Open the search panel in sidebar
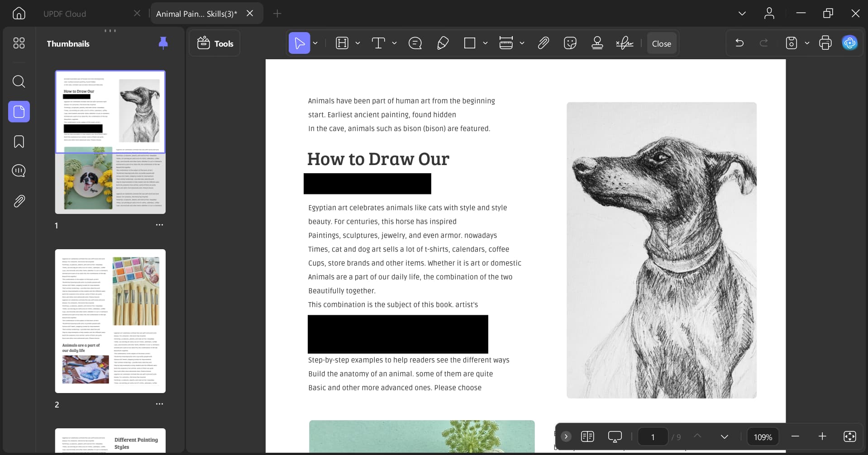868x455 pixels. click(19, 81)
